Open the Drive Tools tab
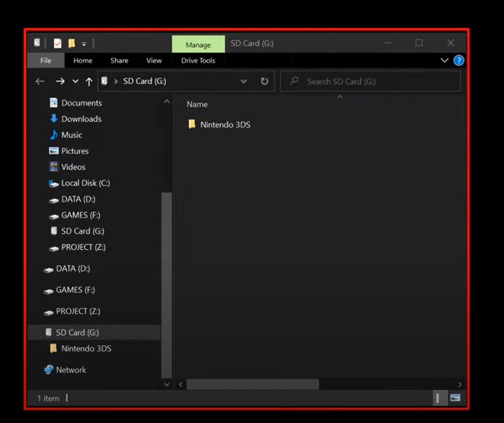Image resolution: width=504 pixels, height=423 pixels. [198, 60]
